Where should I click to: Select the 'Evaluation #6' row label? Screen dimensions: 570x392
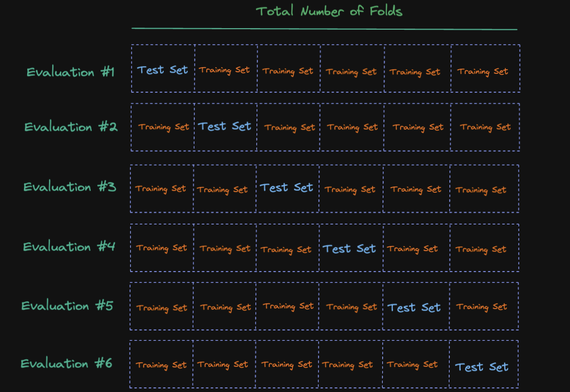tap(67, 363)
